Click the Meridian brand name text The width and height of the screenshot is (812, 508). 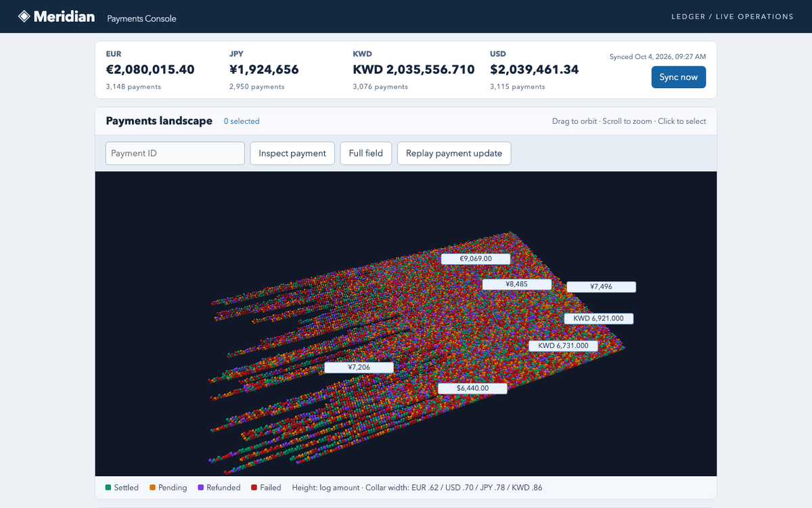click(64, 16)
